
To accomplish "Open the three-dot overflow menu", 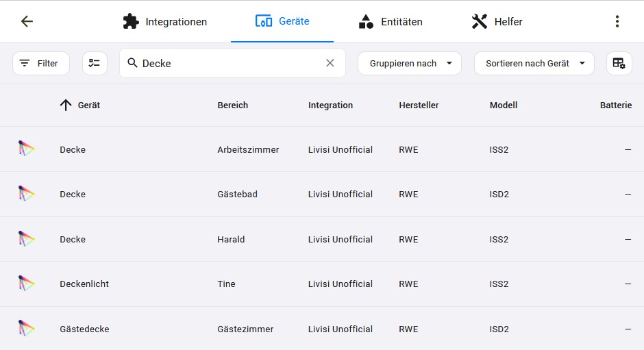I will (617, 21).
